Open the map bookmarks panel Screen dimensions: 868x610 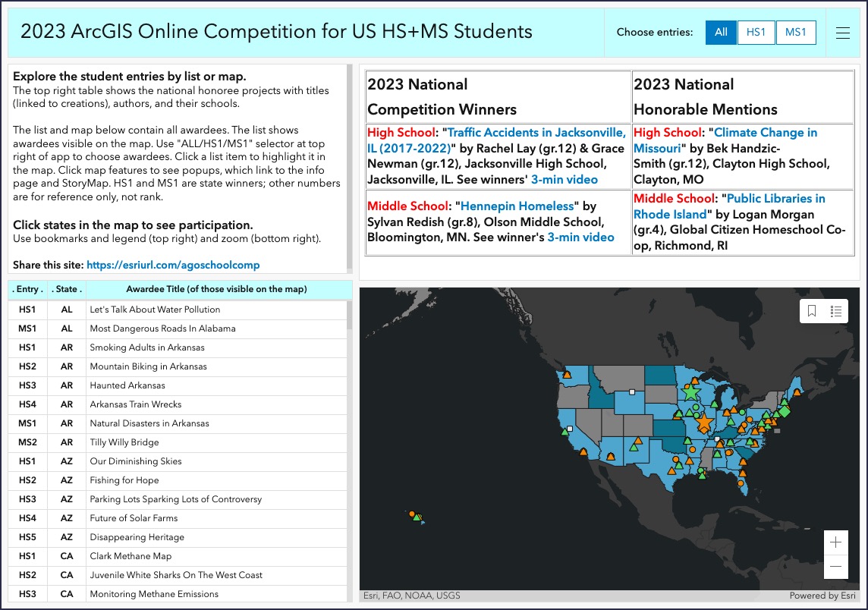[813, 311]
